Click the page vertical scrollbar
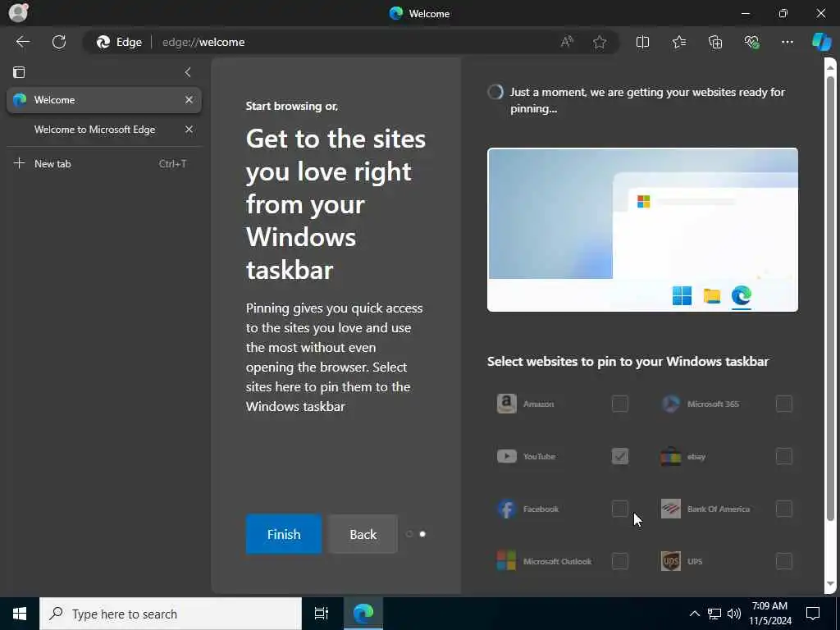 [x=830, y=297]
